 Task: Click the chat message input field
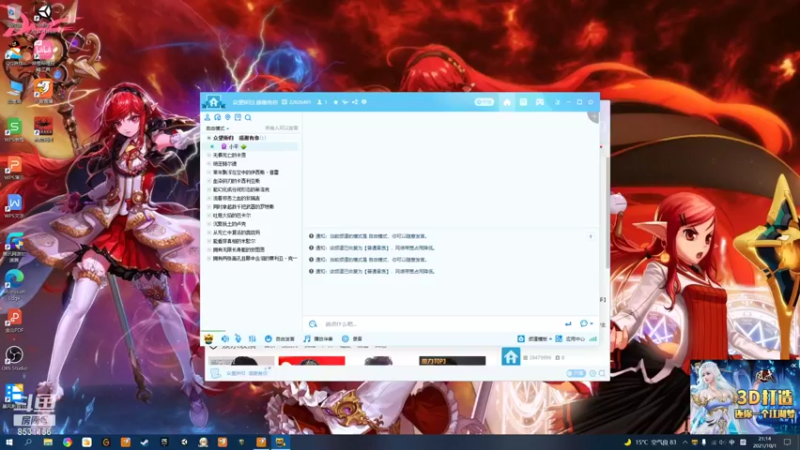coord(441,324)
